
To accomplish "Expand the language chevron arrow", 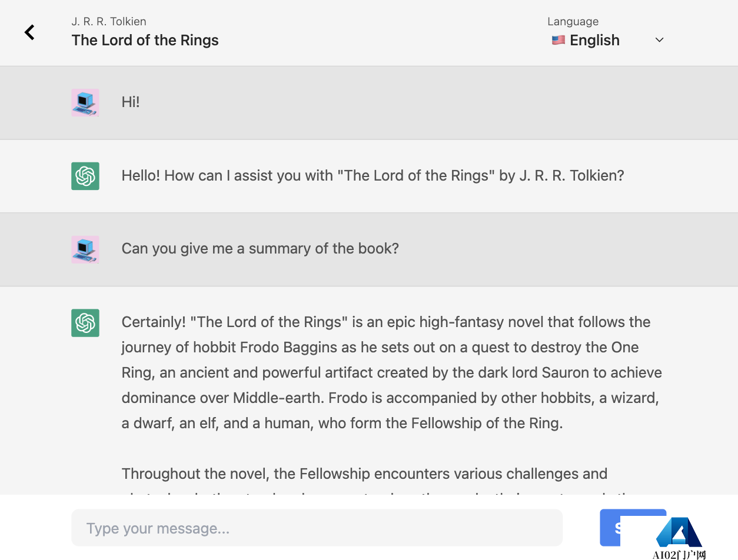I will (660, 40).
